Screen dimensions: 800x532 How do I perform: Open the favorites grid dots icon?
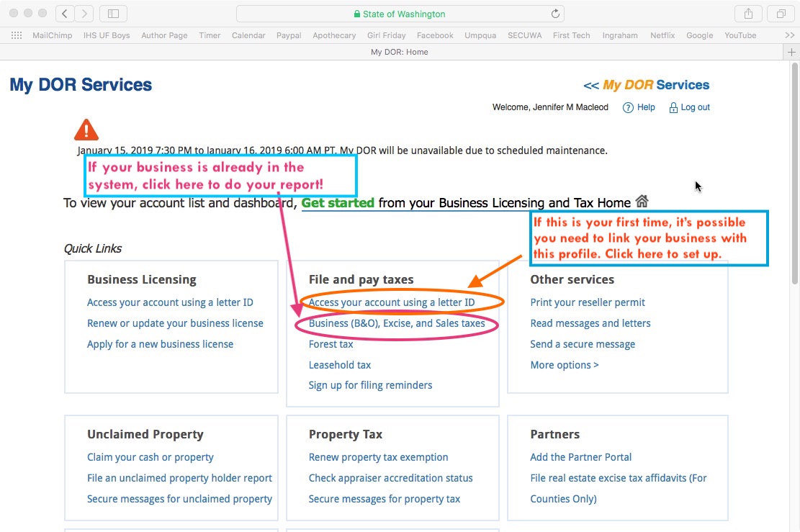(17, 35)
